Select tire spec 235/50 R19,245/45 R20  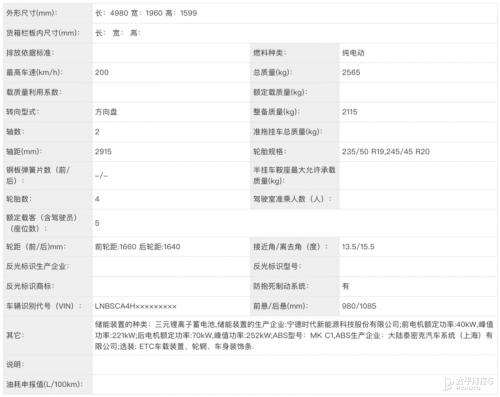386,152
